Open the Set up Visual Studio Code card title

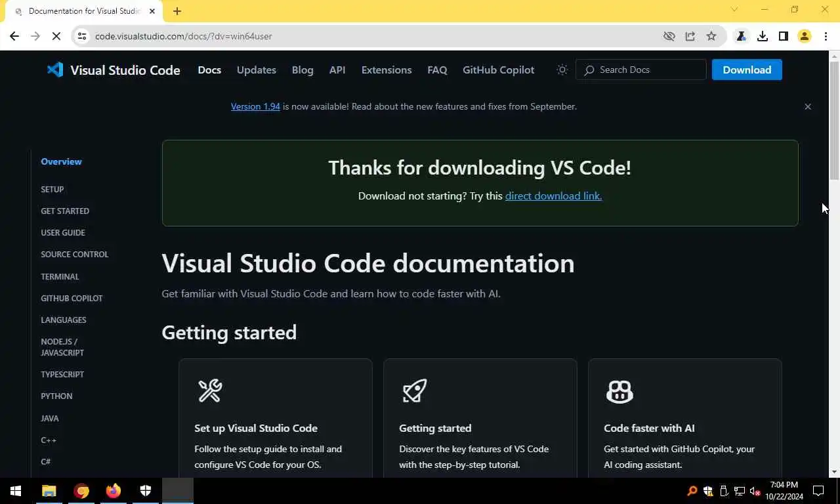click(256, 428)
